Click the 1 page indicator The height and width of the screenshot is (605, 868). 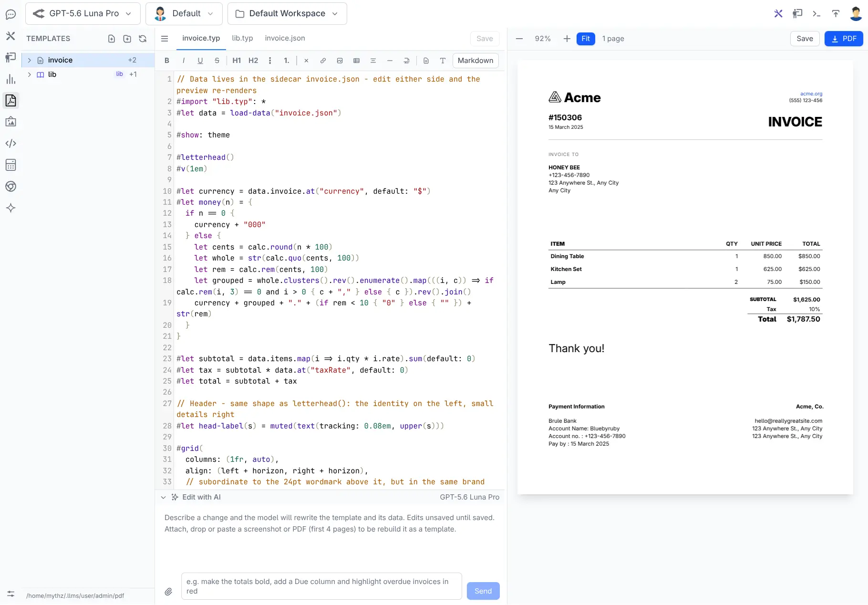(x=613, y=39)
